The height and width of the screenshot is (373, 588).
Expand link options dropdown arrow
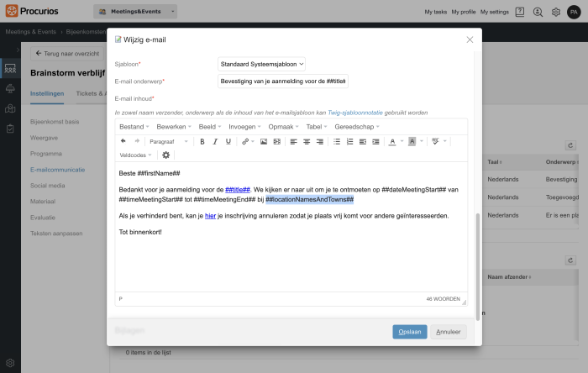coord(253,141)
